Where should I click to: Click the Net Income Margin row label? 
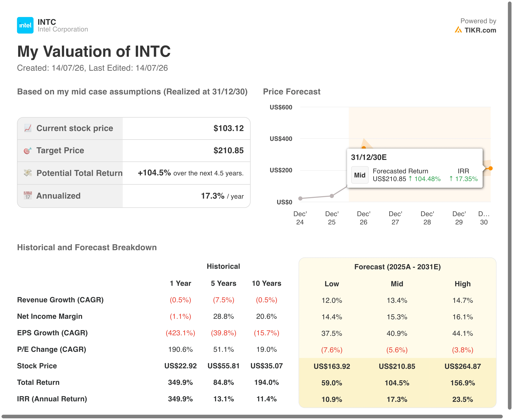(x=50, y=316)
